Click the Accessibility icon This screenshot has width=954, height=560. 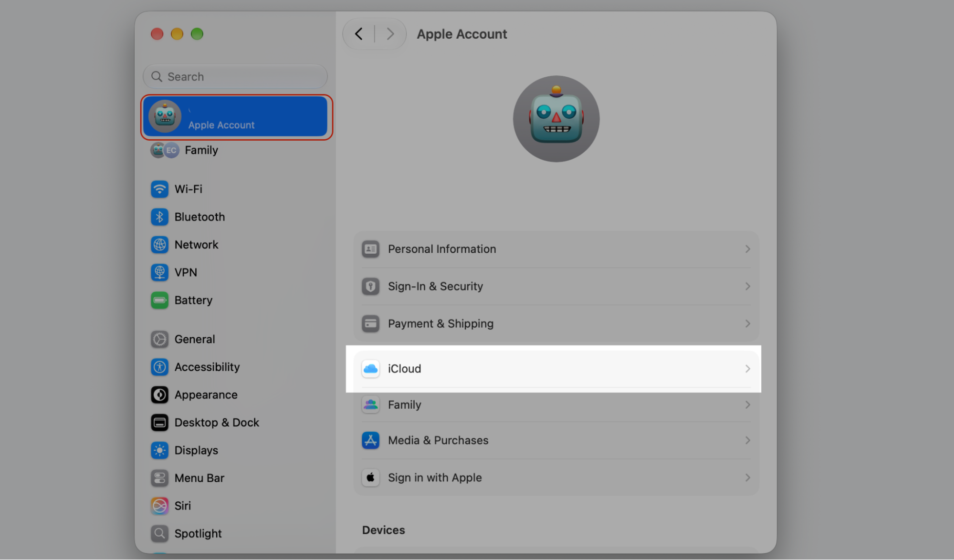pos(159,367)
